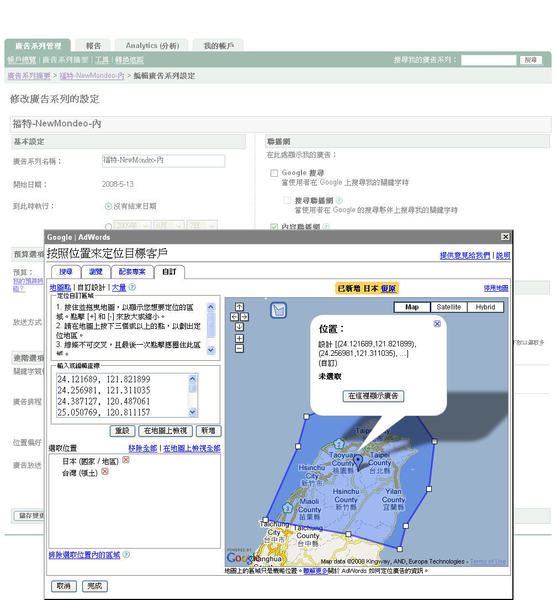Viewport: 556px width, 600px height.
Task: Zoom in the map with plus icon
Action: tap(239, 338)
